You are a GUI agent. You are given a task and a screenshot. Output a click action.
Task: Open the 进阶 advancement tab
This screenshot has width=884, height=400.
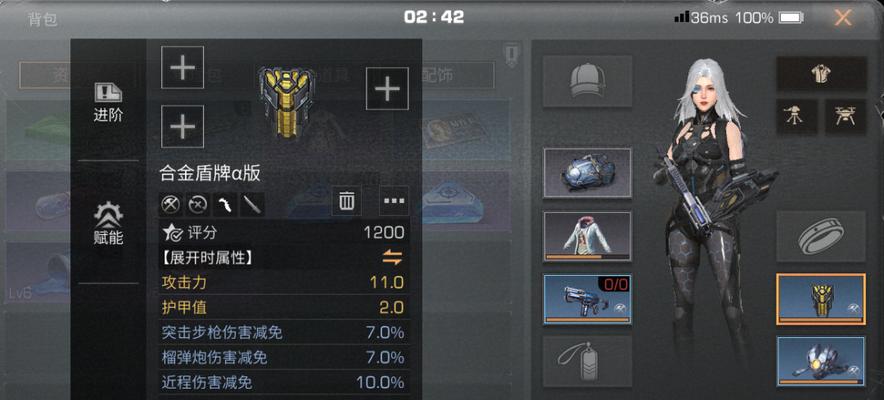click(x=108, y=103)
